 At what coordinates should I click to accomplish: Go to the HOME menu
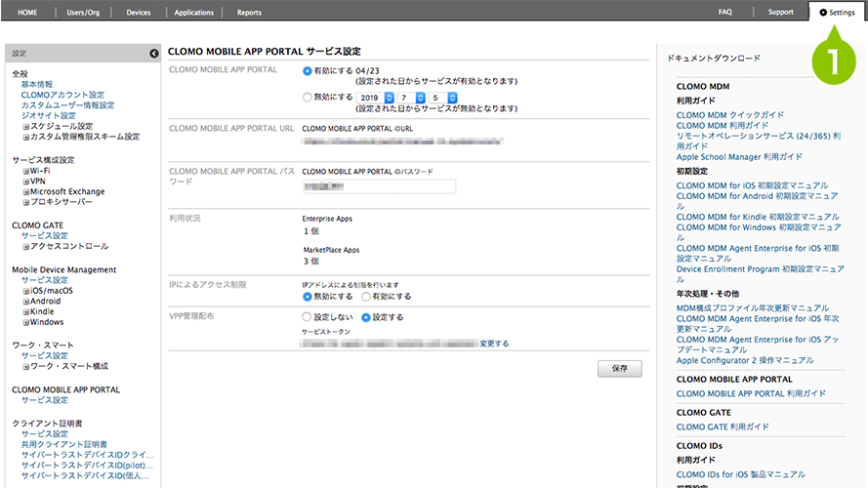(27, 12)
